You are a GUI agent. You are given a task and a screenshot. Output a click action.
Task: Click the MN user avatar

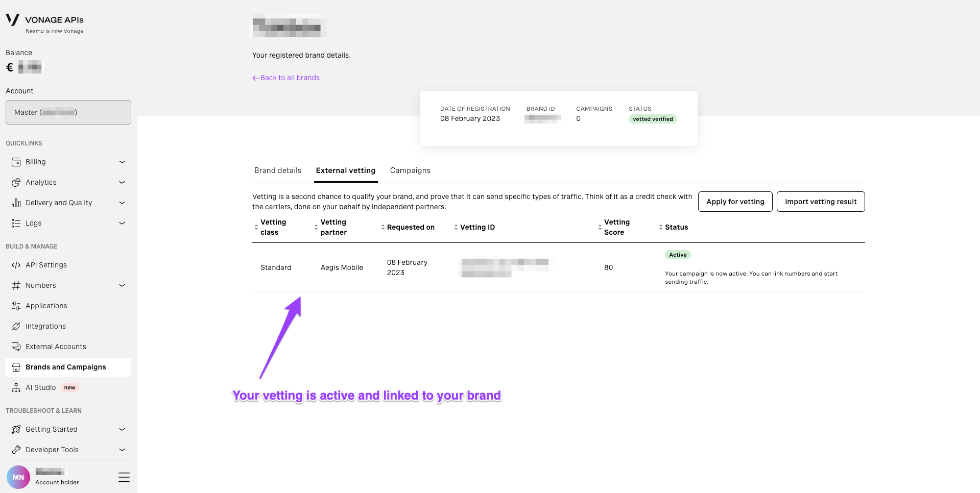tap(18, 477)
